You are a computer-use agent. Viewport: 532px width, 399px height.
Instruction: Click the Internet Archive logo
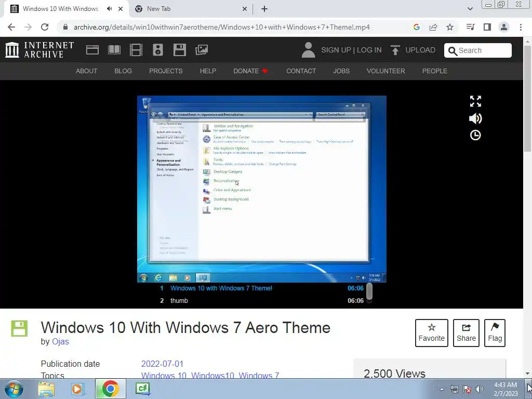click(39, 50)
